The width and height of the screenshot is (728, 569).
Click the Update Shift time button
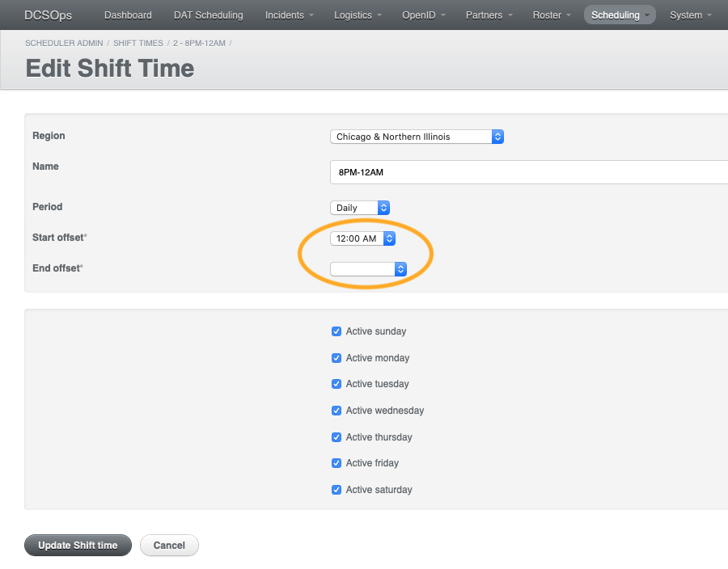click(x=78, y=545)
